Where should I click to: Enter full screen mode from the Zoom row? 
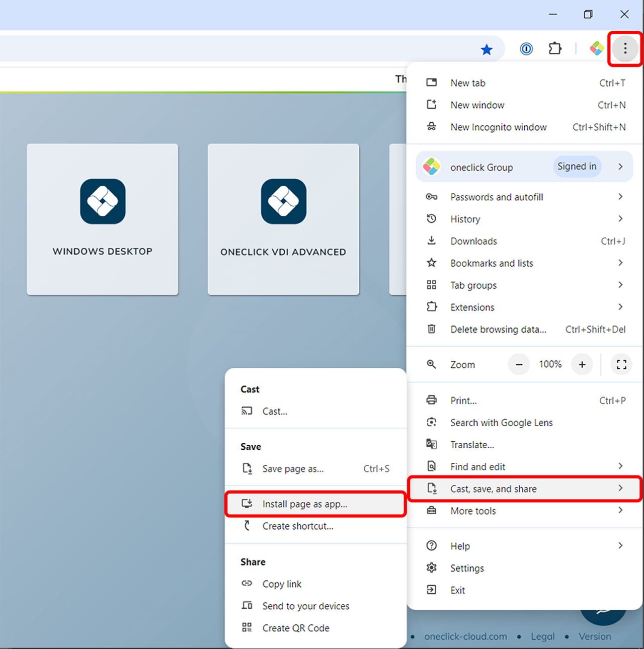pos(621,364)
